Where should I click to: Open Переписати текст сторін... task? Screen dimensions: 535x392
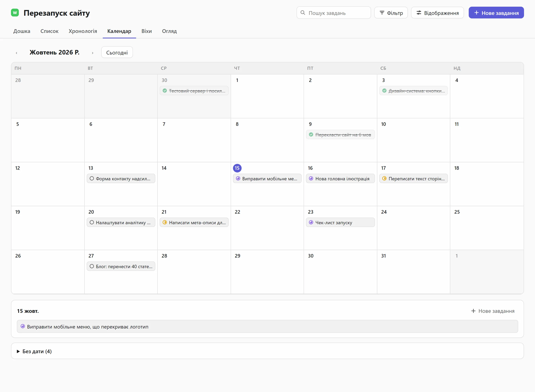(x=413, y=178)
